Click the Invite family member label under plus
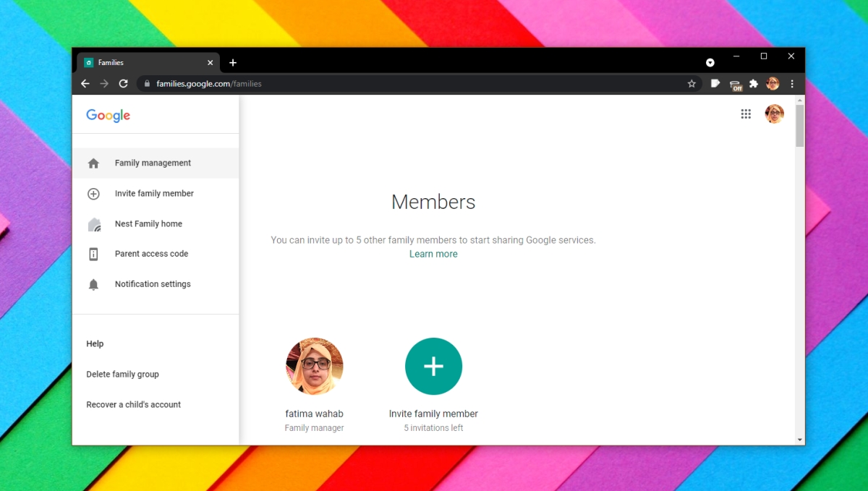Screen dimensions: 868x491 click(x=433, y=414)
